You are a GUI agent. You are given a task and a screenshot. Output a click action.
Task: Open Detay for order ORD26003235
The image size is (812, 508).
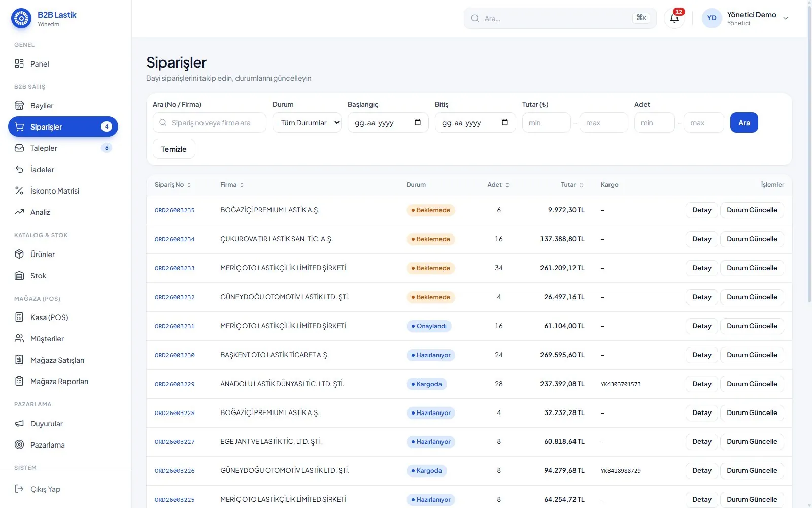[x=702, y=210]
